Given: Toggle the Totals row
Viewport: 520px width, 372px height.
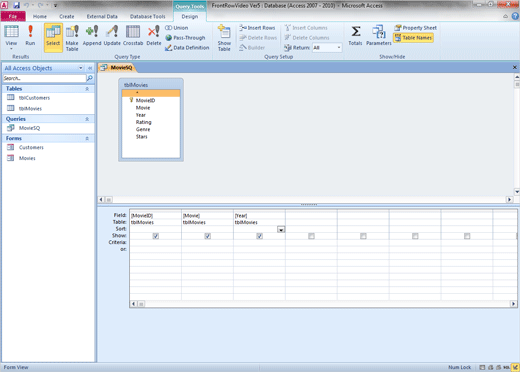Looking at the screenshot, I should (355, 35).
